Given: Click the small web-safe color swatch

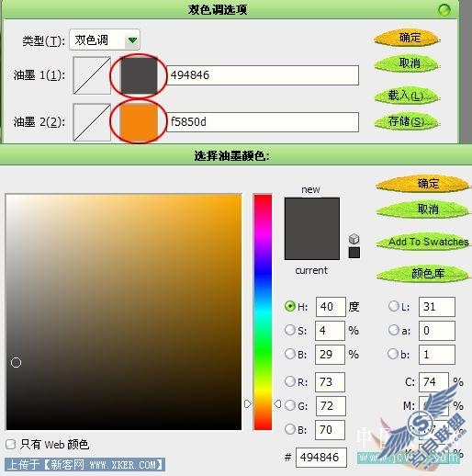Looking at the screenshot, I should (x=354, y=253).
